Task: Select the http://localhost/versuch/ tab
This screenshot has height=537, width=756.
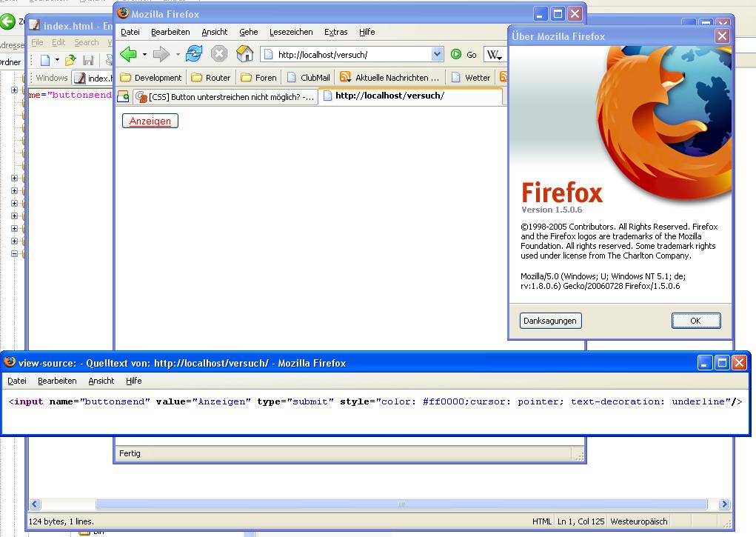Action: click(x=411, y=96)
